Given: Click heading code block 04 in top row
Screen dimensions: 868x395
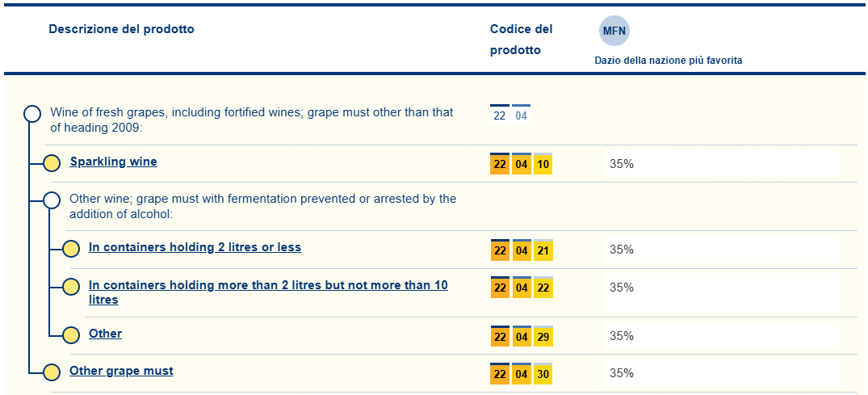Looking at the screenshot, I should tap(522, 116).
